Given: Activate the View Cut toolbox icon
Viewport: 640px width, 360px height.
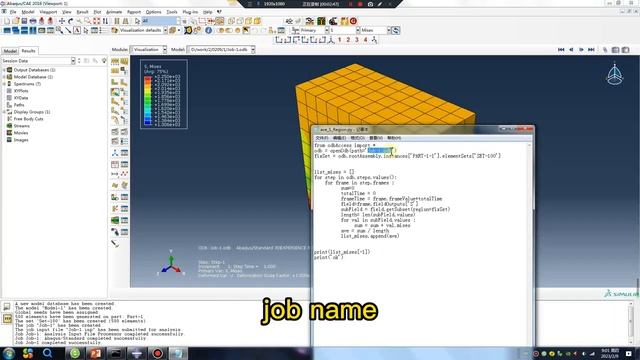Looking at the screenshot, I should point(115,197).
